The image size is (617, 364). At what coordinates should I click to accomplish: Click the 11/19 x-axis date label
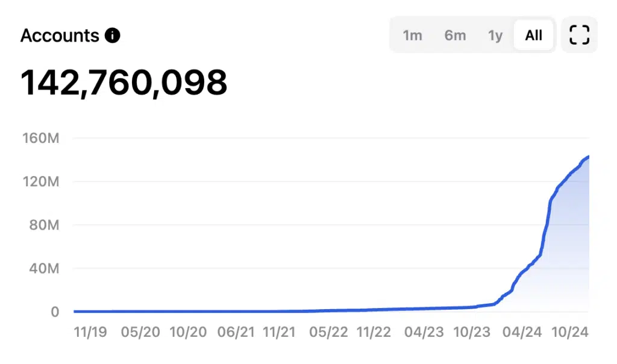(90, 332)
